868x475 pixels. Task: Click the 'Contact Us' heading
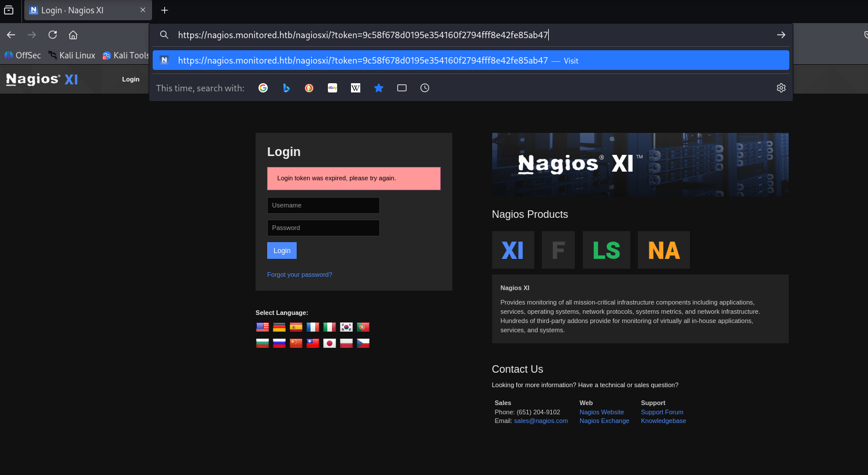click(518, 369)
